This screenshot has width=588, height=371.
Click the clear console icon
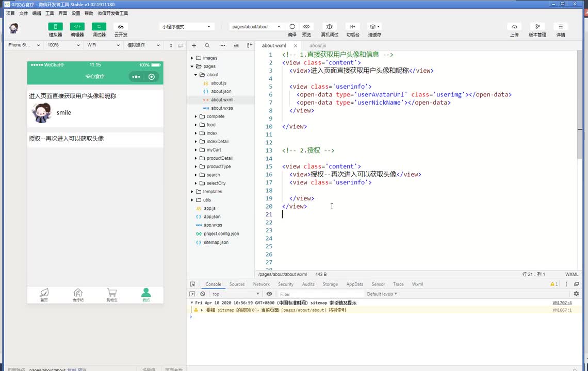[x=203, y=294]
